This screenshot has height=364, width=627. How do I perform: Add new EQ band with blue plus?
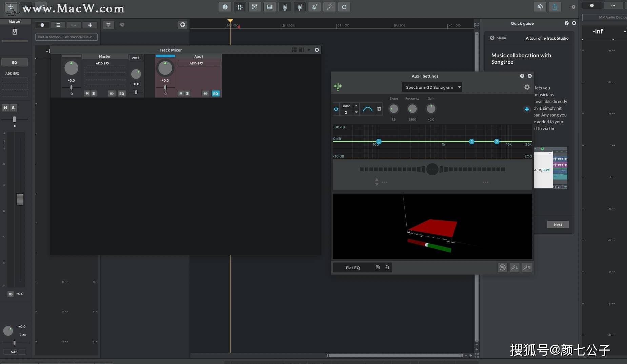[527, 109]
